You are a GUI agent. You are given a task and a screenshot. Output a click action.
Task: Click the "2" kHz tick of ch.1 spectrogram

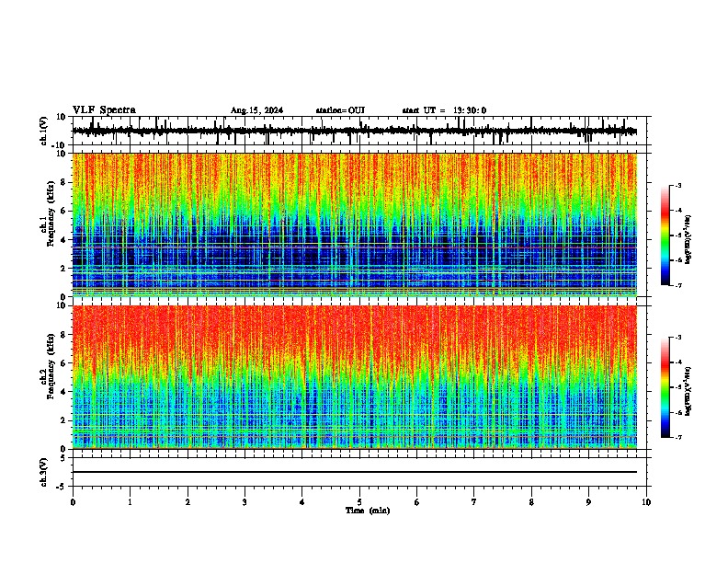[63, 269]
